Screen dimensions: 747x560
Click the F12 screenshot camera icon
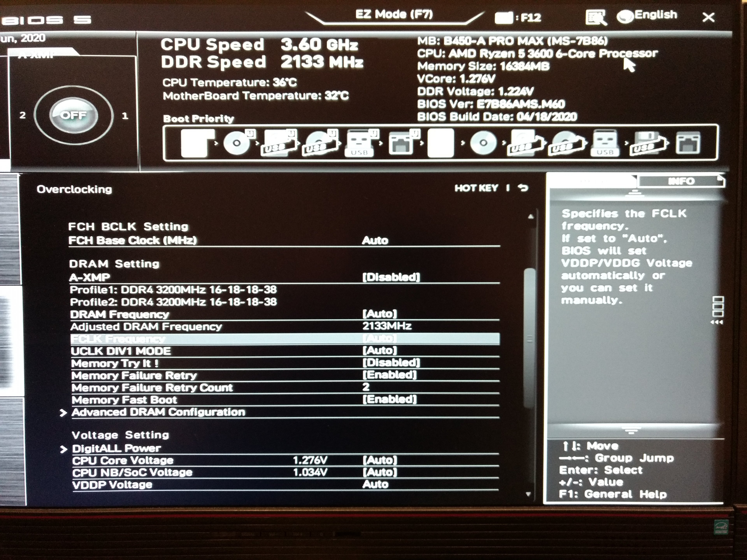pyautogui.click(x=503, y=17)
